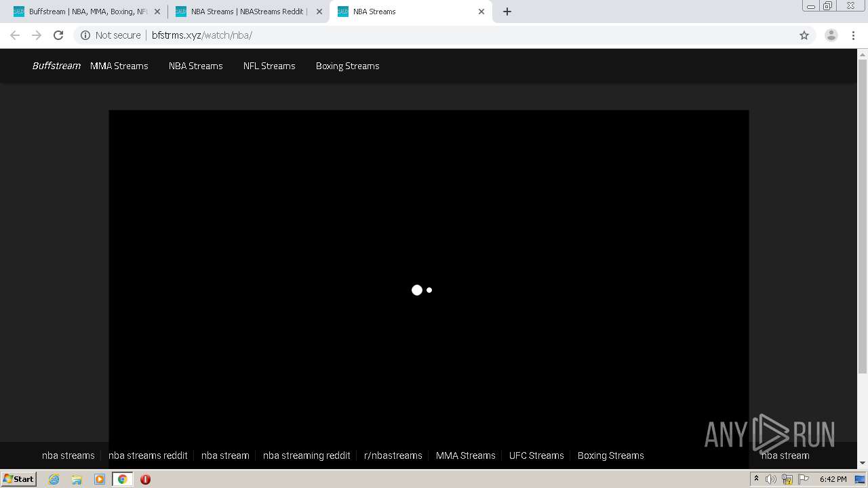Follow the 'nba streams' footer link
The height and width of the screenshot is (488, 868).
68,455
